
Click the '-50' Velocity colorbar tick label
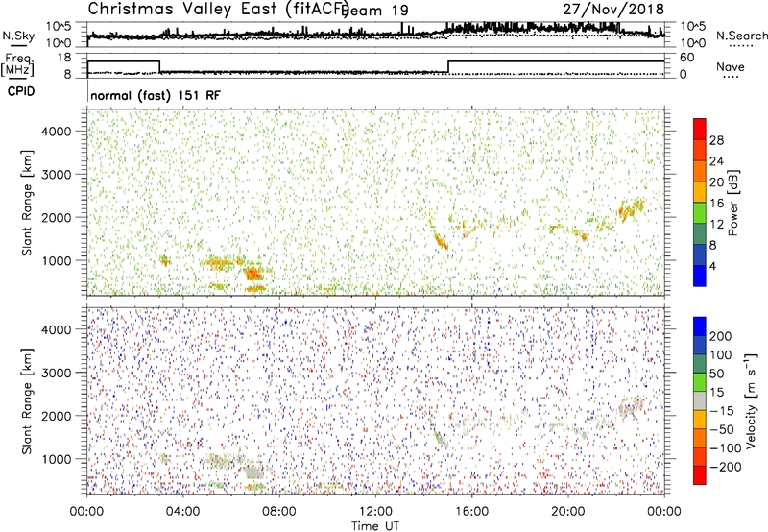[x=722, y=429]
